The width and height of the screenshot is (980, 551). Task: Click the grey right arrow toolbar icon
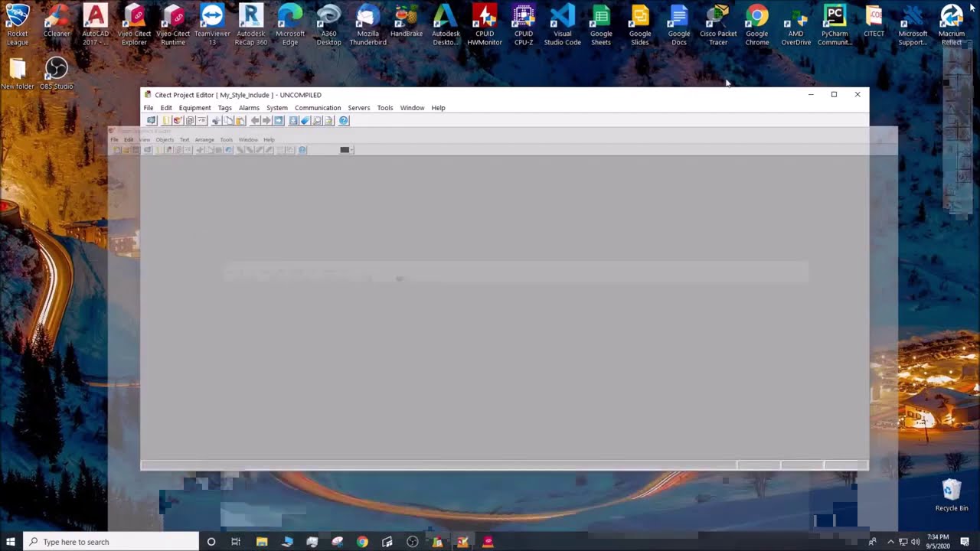click(266, 121)
